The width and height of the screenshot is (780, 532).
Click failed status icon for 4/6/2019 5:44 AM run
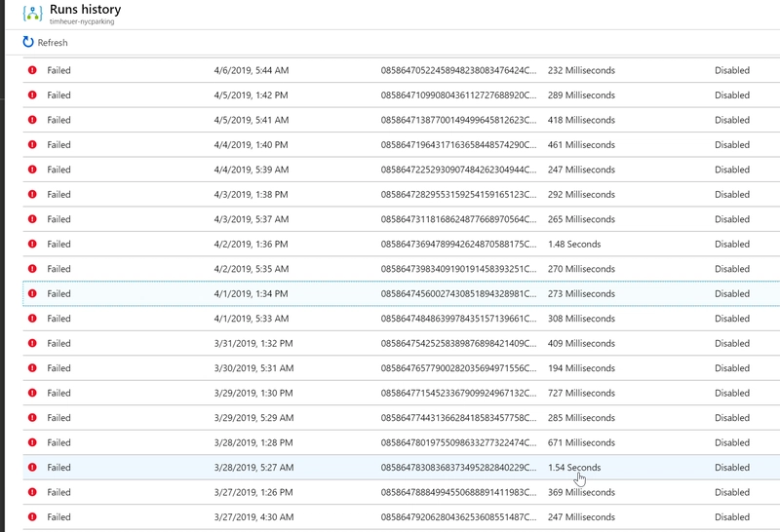[32, 70]
